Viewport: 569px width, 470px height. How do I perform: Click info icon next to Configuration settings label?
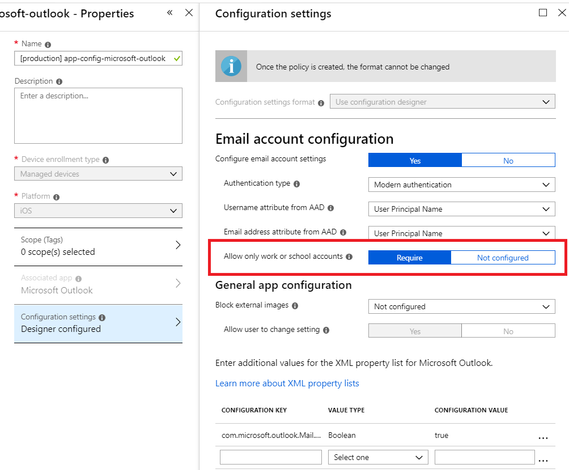click(102, 318)
